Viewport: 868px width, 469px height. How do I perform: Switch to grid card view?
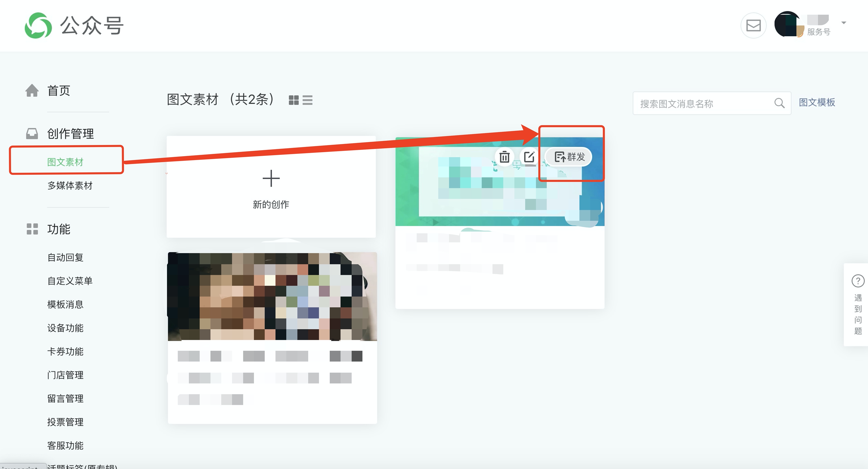[293, 100]
